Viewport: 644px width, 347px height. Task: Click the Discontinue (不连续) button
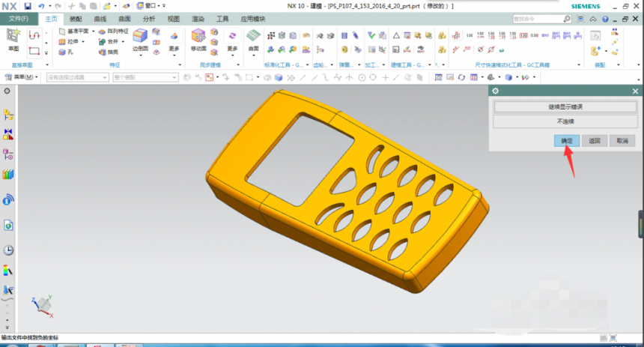pyautogui.click(x=565, y=121)
